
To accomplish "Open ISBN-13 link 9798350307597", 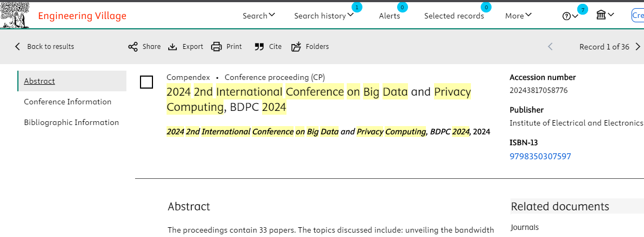I will tap(540, 157).
